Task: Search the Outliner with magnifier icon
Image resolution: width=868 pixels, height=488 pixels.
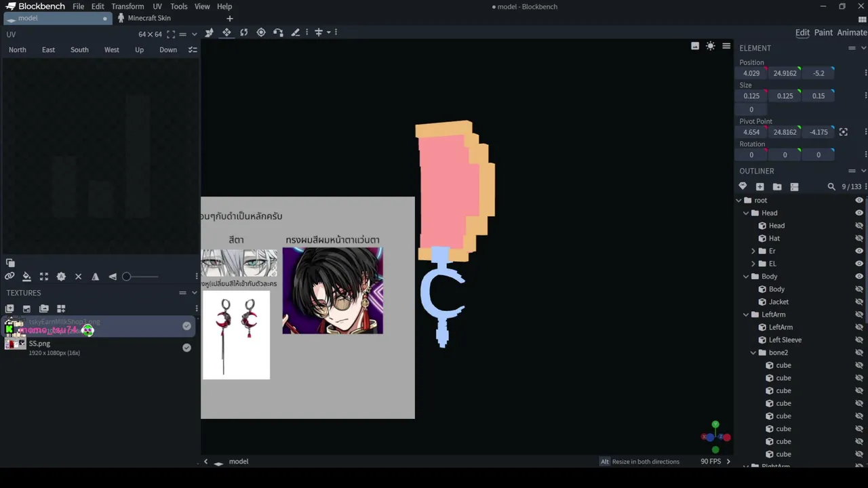Action: coord(831,187)
